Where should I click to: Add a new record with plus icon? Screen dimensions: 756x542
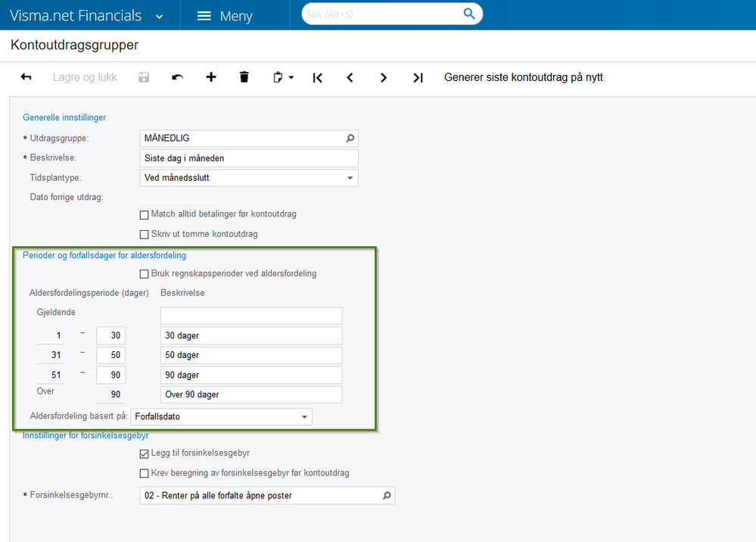pos(210,77)
